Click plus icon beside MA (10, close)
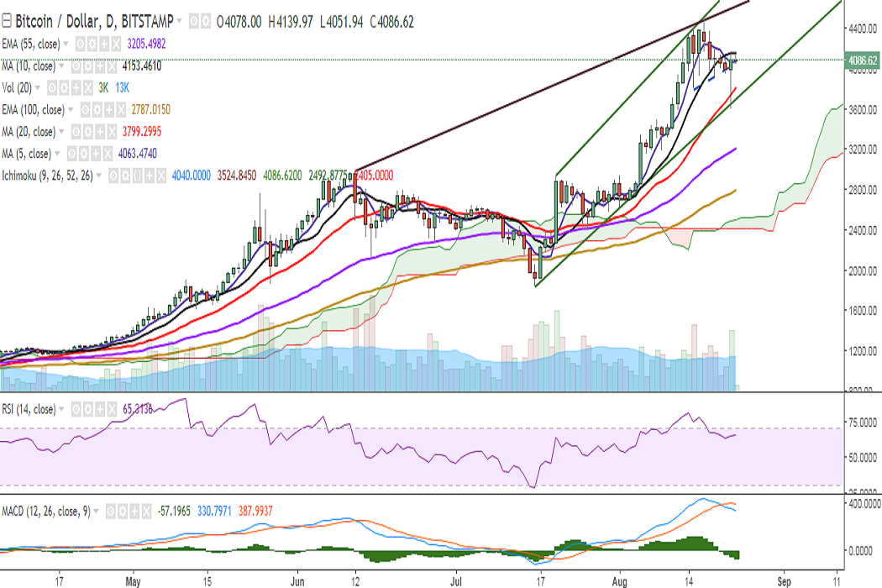 coord(100,66)
